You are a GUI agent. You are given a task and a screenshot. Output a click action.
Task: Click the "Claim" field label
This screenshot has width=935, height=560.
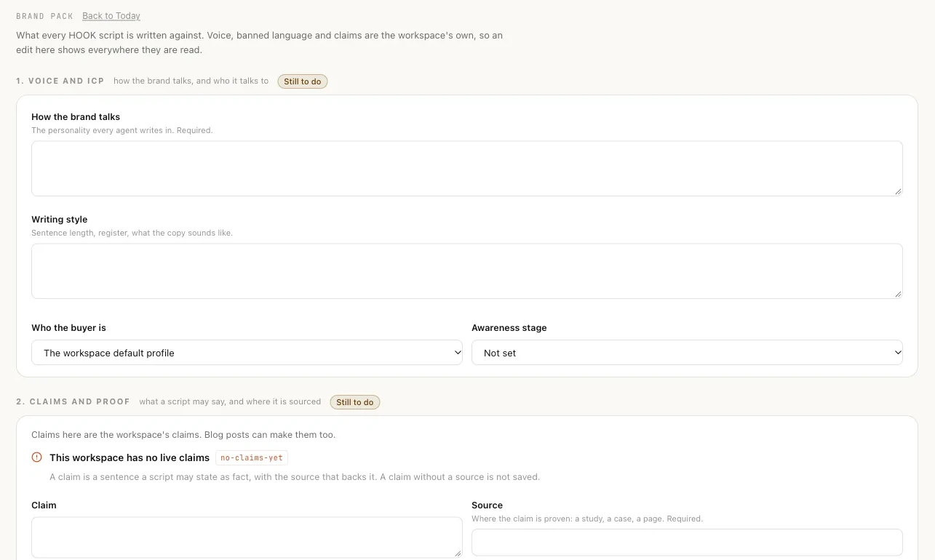(44, 505)
